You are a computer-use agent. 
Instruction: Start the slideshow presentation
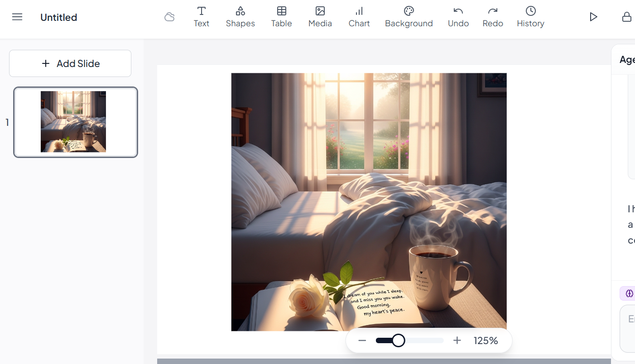593,17
